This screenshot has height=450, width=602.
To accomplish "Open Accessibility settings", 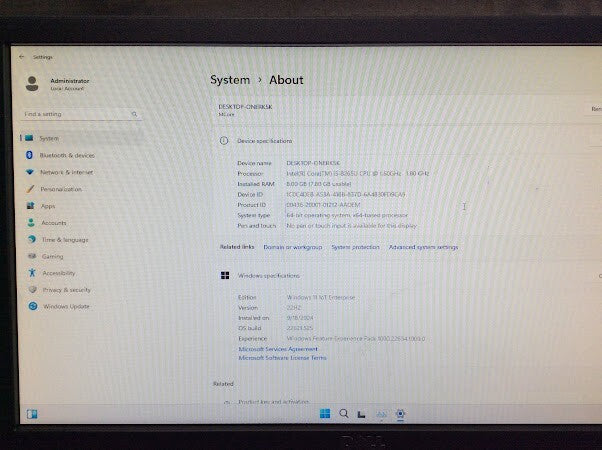I will [58, 273].
